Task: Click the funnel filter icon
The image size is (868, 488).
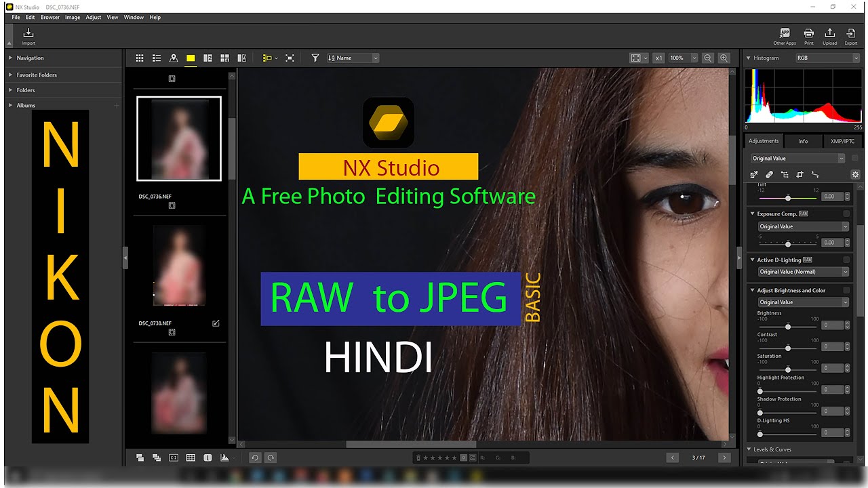Action: [x=315, y=58]
